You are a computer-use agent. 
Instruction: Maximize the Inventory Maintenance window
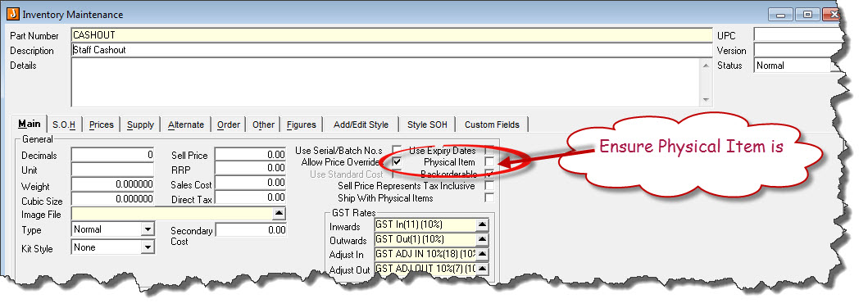pos(808,15)
